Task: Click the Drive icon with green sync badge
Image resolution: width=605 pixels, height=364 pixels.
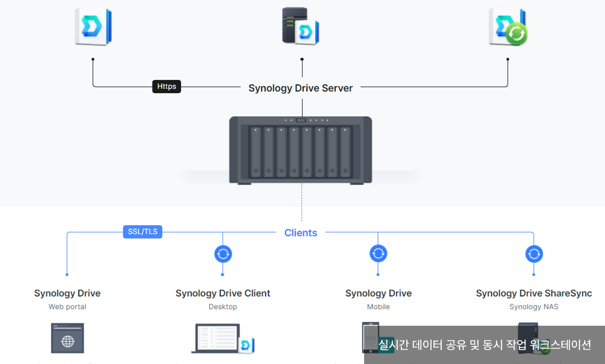Action: tap(508, 26)
